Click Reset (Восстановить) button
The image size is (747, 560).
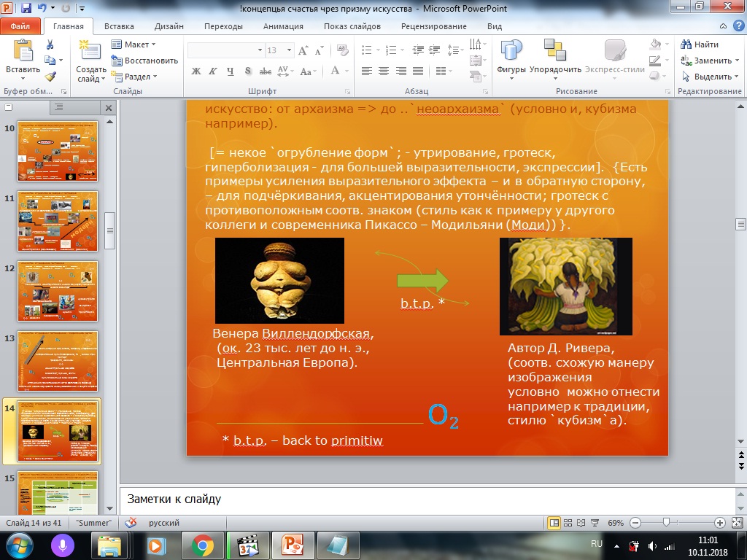(x=144, y=61)
